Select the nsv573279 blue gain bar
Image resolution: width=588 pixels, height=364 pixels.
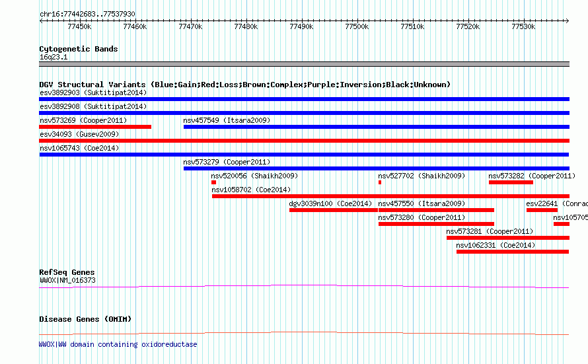[377, 168]
